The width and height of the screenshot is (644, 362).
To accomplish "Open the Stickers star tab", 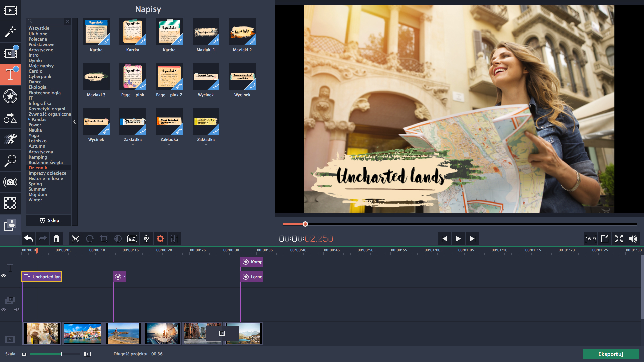I will click(x=10, y=96).
